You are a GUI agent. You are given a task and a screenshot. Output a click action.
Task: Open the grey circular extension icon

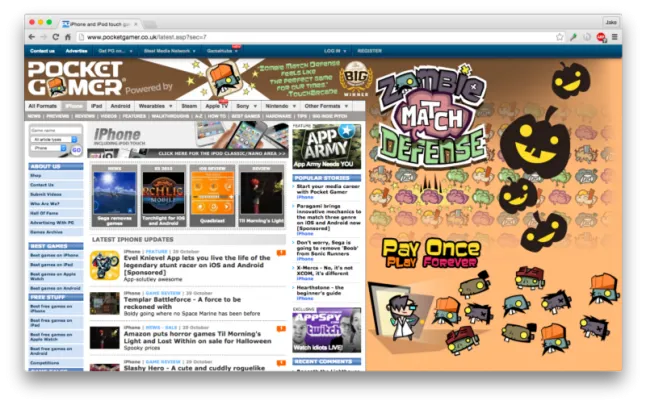tap(587, 37)
